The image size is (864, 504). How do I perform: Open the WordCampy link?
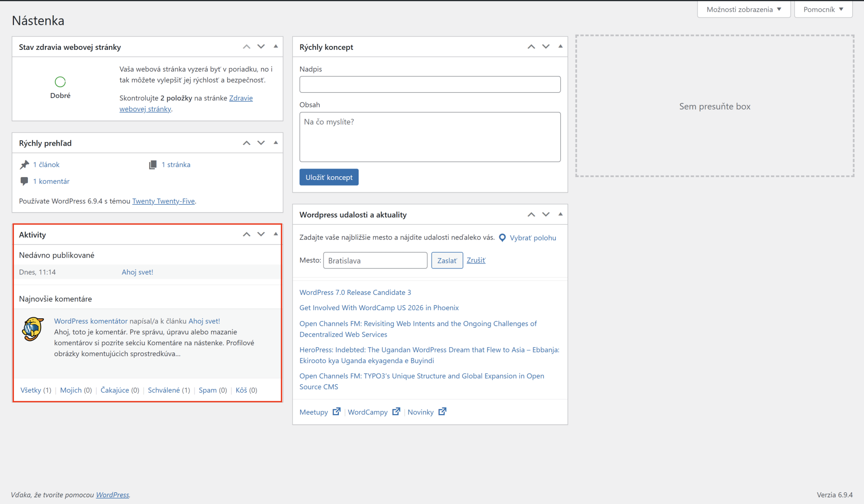tap(368, 412)
